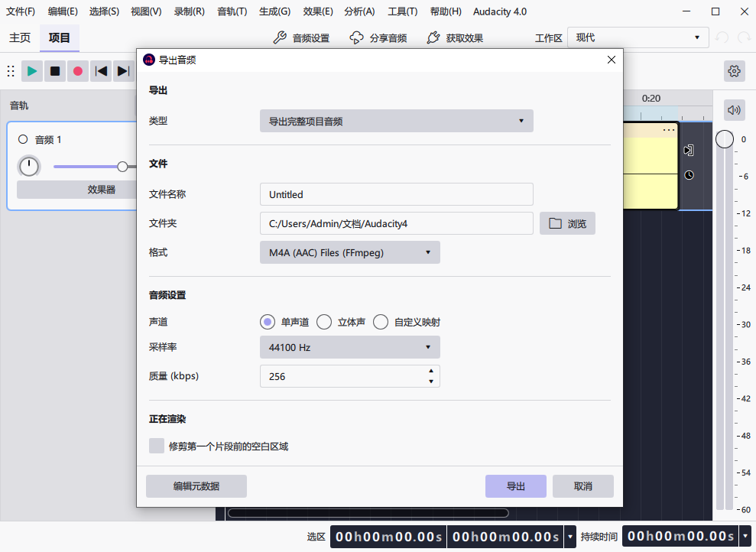Switch to the 主页 tab
The height and width of the screenshot is (552, 756).
point(20,37)
